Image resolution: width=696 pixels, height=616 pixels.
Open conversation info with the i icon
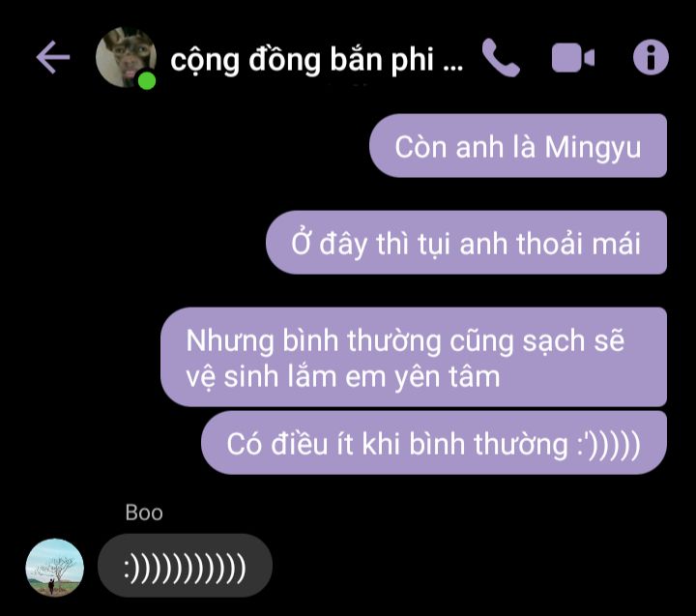(651, 57)
